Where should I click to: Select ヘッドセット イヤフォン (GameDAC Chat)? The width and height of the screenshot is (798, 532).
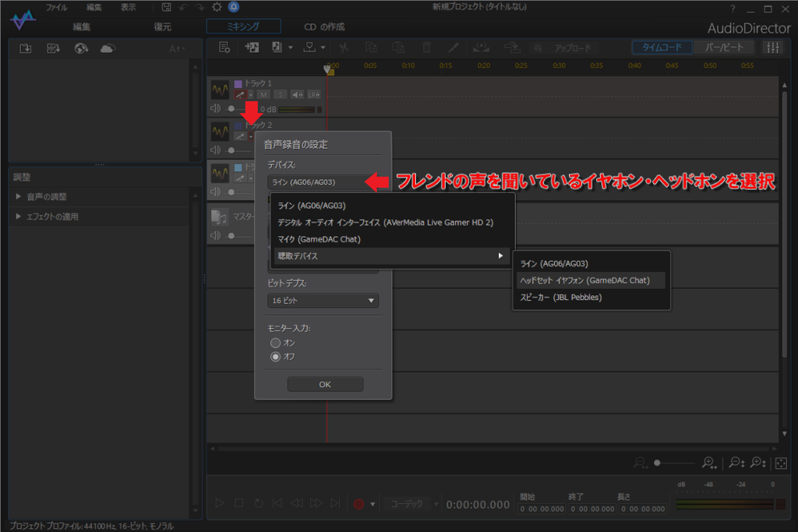pyautogui.click(x=591, y=280)
